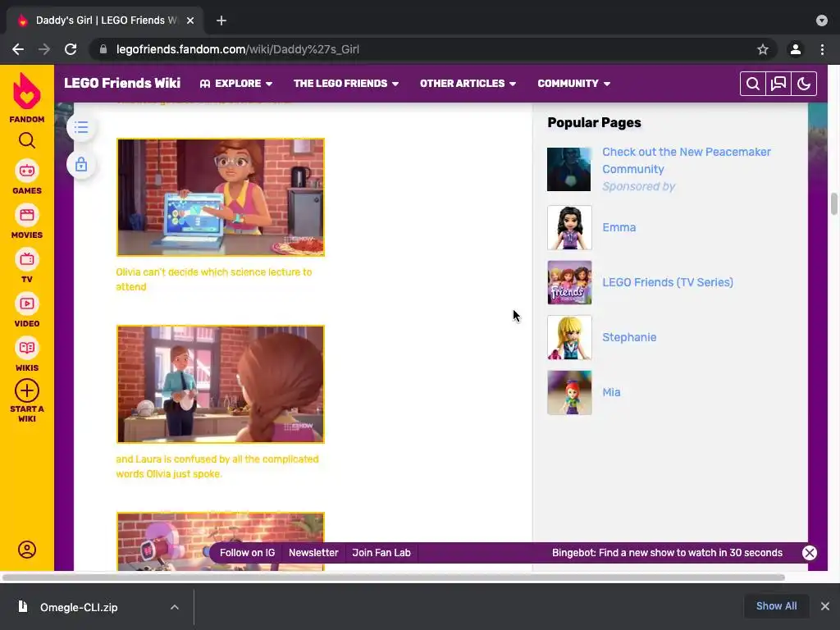This screenshot has height=630, width=840.
Task: Close the downloads bar
Action: (825, 606)
